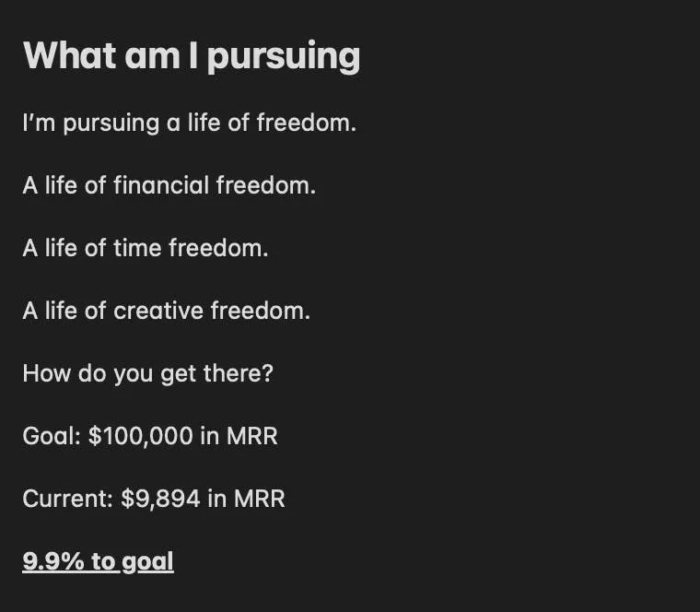Click the word 'pursuing' in the heading
This screenshot has height=612, width=700.
point(284,58)
